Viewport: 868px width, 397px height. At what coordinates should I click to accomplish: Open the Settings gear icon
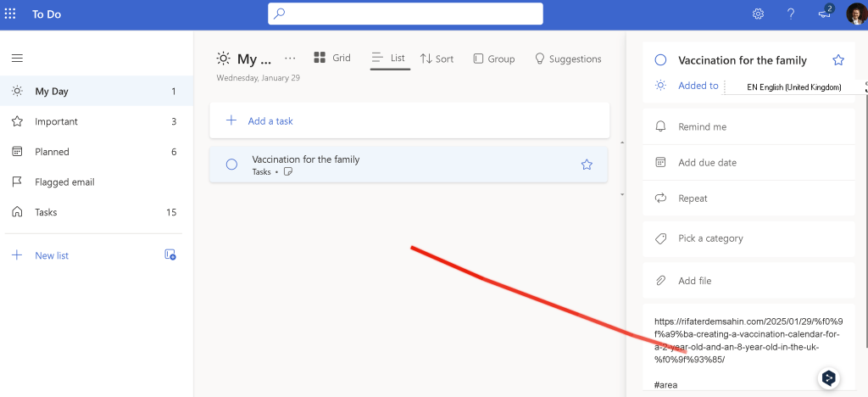tap(758, 14)
